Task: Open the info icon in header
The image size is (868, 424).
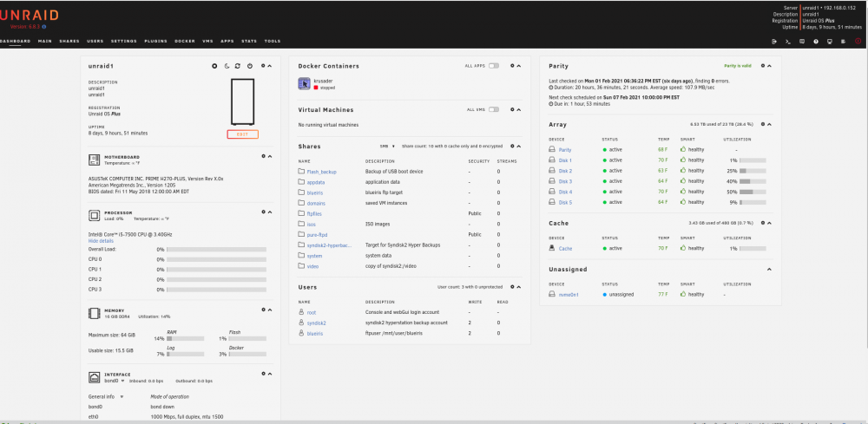Action: coord(816,42)
